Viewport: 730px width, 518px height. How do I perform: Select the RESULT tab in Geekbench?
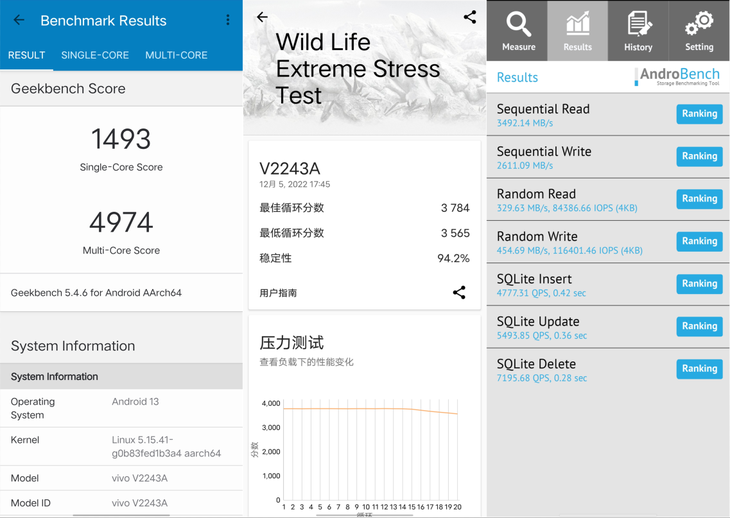[x=27, y=55]
